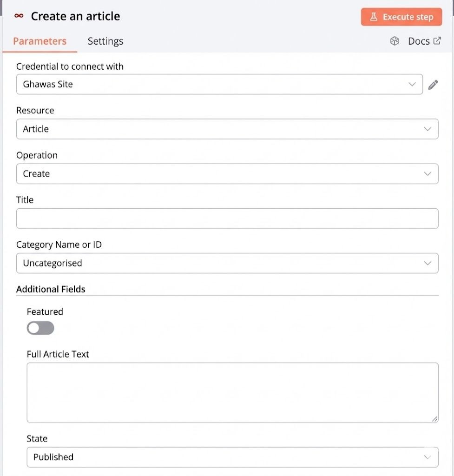Expand the Category dropdown showing Uncategorised
This screenshot has width=454, height=476.
pos(227,263)
